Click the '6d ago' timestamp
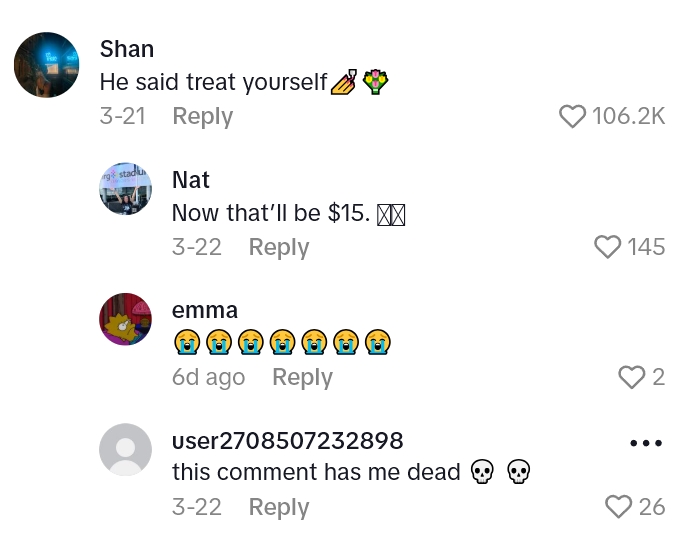 click(208, 377)
